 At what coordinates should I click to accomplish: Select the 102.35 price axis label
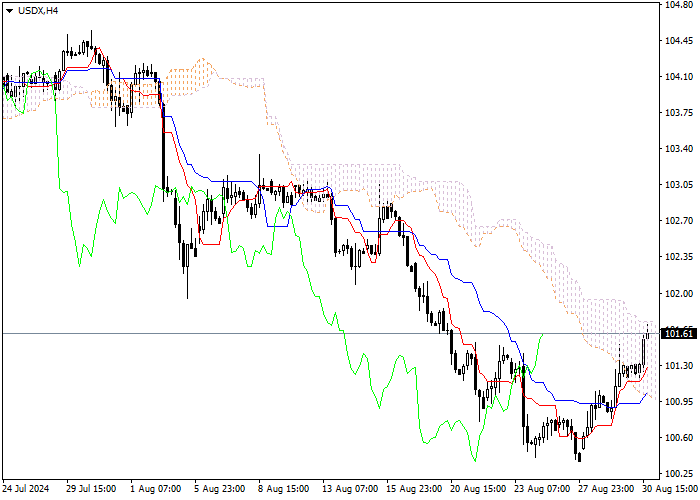(679, 257)
